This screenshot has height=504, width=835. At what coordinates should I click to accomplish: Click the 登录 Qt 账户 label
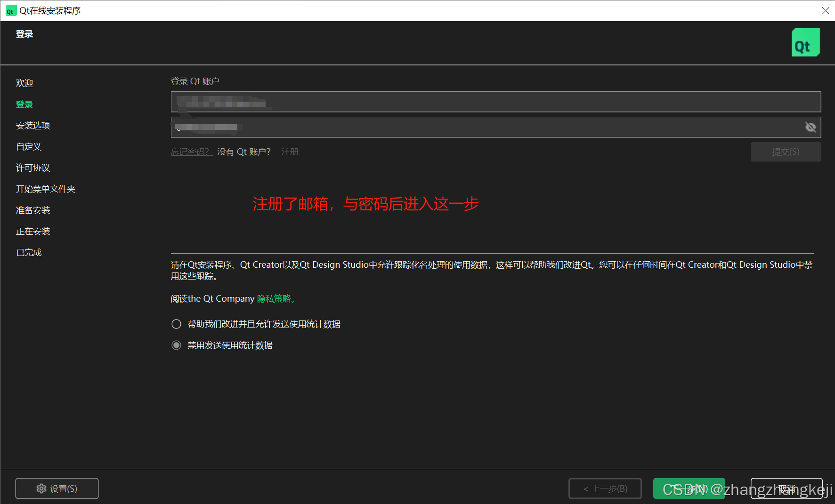pos(195,81)
